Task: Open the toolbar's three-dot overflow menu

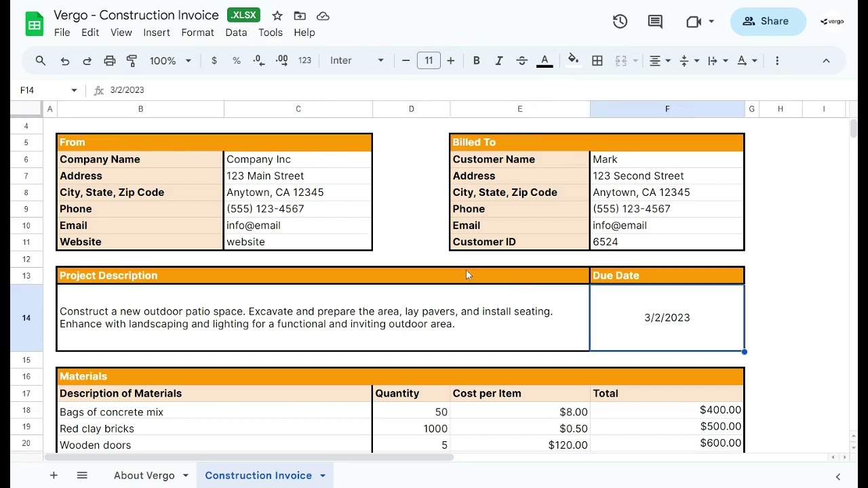Action: point(777,60)
